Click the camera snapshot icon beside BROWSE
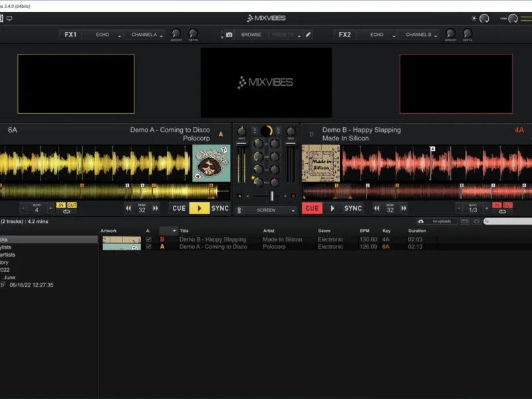This screenshot has height=399, width=532. click(229, 35)
